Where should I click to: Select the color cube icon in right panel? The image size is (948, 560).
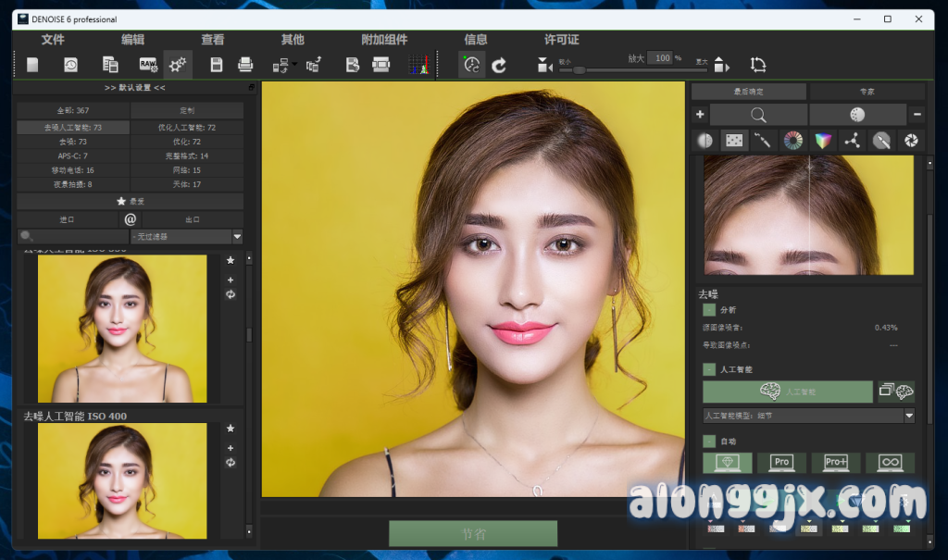[822, 141]
